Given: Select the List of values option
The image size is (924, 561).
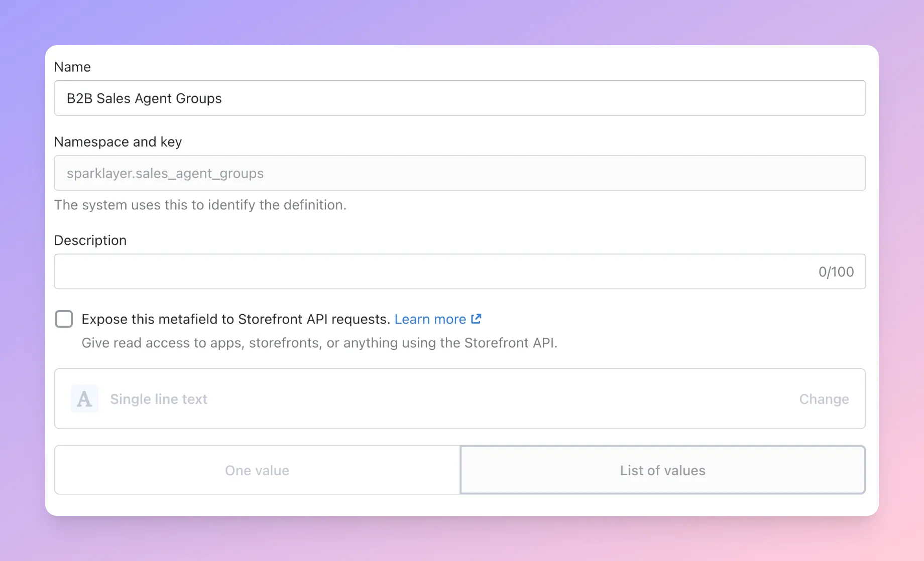Looking at the screenshot, I should point(663,470).
